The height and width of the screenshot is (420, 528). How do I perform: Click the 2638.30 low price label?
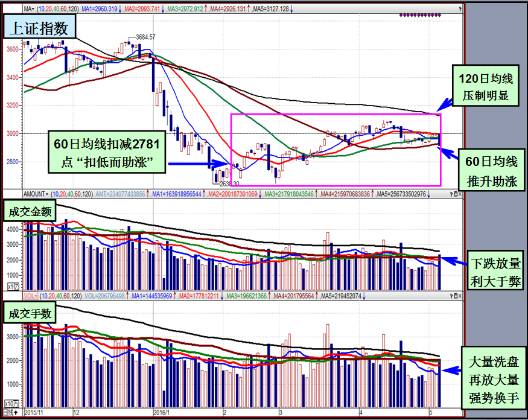click(x=229, y=184)
